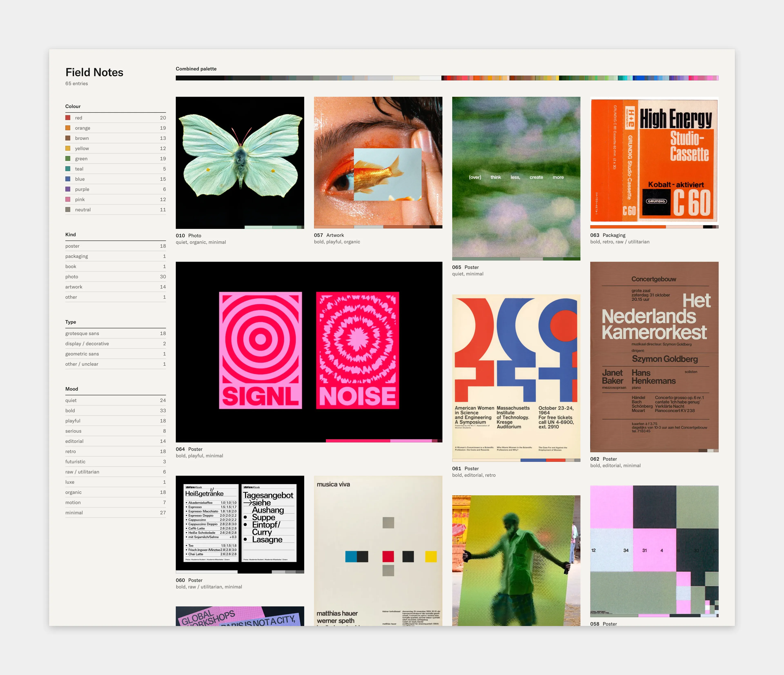Filter by kind packaging
784x675 pixels.
(x=115, y=256)
